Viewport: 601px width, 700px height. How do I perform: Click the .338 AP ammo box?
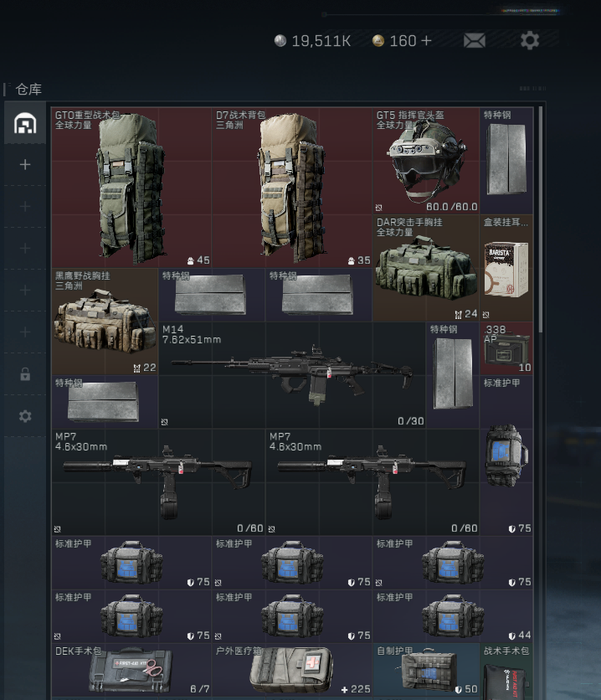(506, 347)
